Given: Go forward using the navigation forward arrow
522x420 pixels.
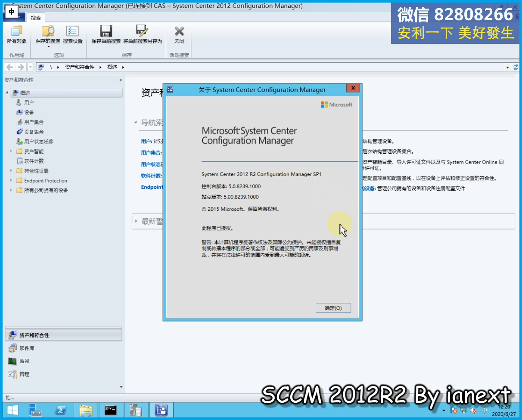Looking at the screenshot, I should tap(20, 67).
